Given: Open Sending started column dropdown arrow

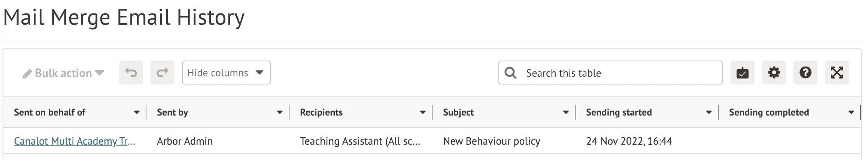Looking at the screenshot, I should pos(709,112).
